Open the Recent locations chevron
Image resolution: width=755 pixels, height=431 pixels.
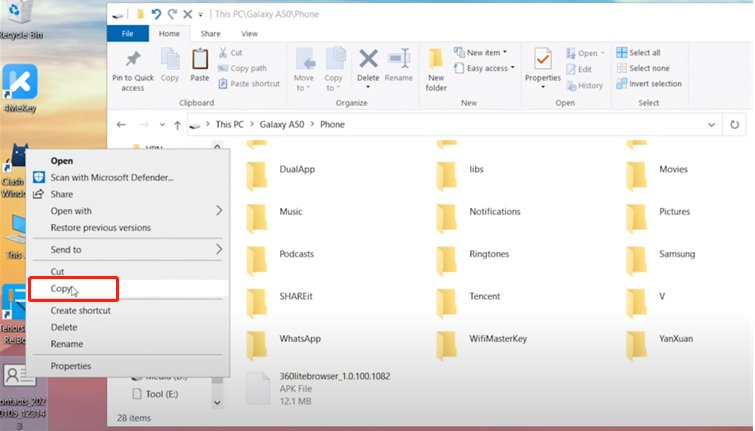click(x=162, y=125)
